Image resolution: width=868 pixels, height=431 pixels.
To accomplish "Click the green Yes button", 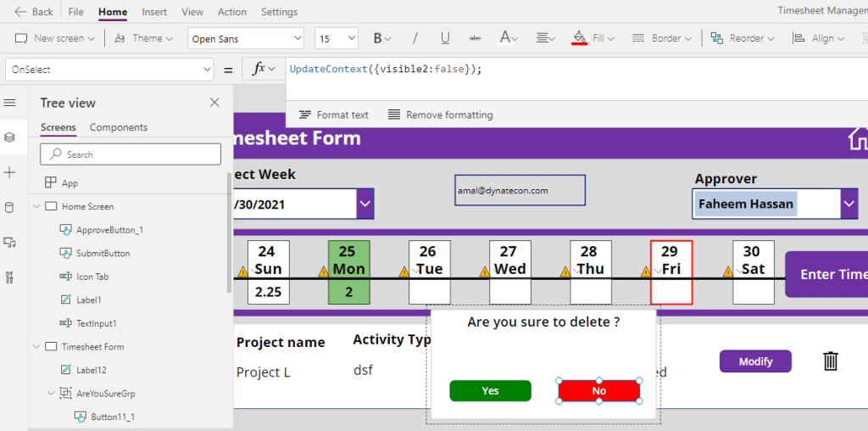I will click(x=490, y=391).
